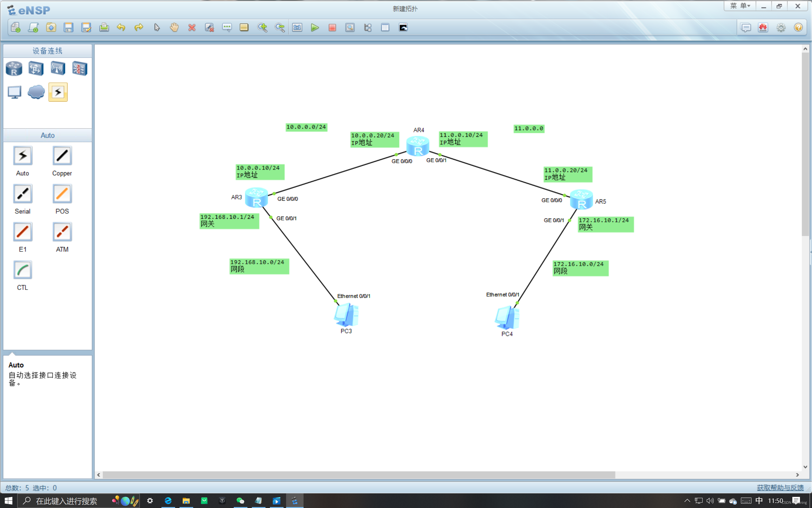
Task: Click the 10.0.0.0/24 label
Action: pos(306,127)
